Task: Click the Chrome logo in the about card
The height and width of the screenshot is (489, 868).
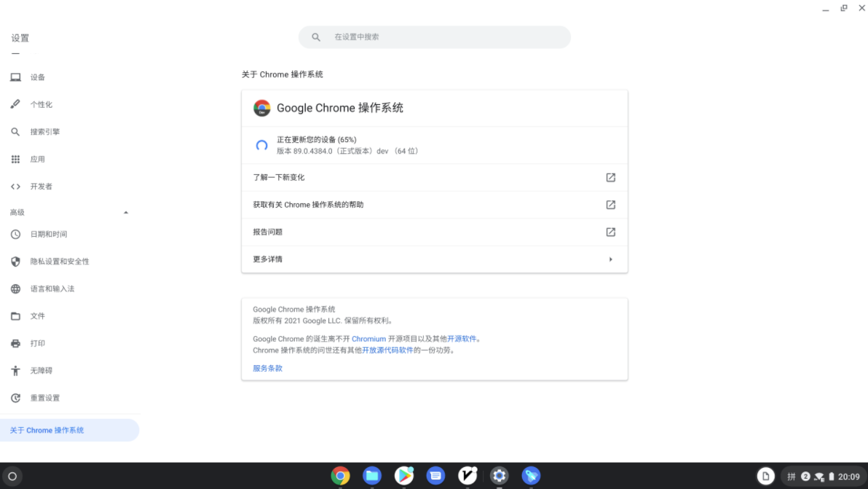Action: click(x=262, y=108)
